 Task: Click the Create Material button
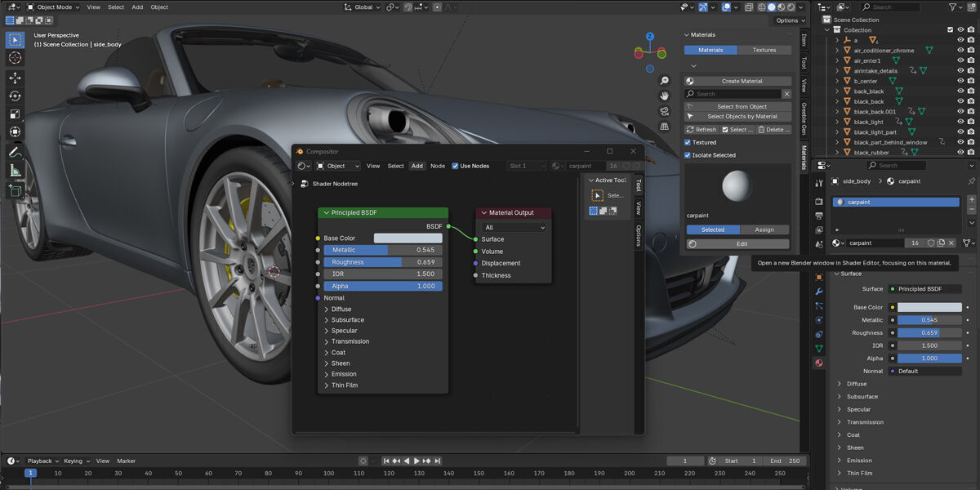737,81
